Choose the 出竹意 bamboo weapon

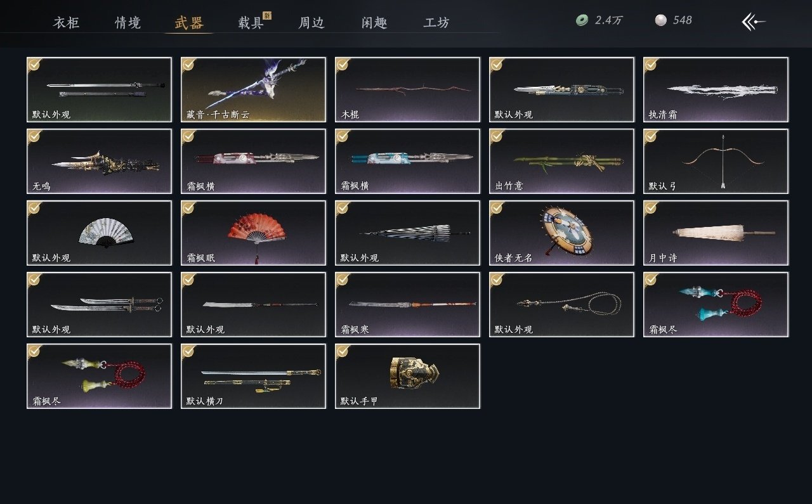(561, 161)
